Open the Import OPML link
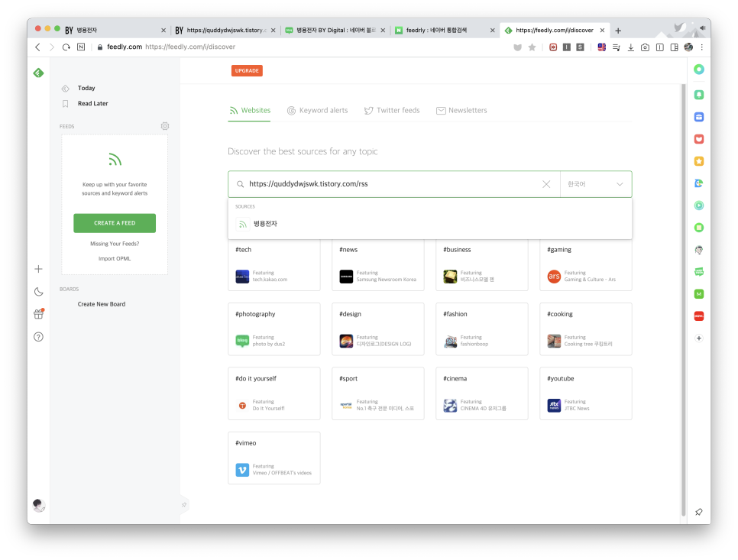738x560 pixels. 115,258
